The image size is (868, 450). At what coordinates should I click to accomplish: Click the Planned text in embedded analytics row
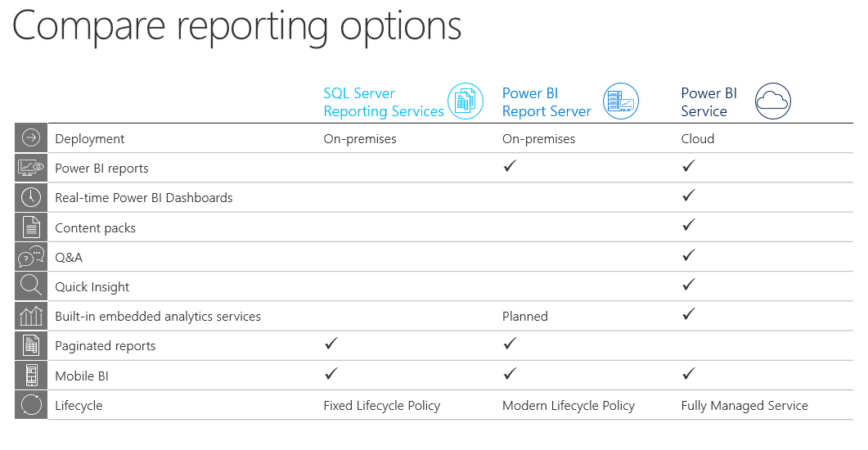(x=525, y=316)
